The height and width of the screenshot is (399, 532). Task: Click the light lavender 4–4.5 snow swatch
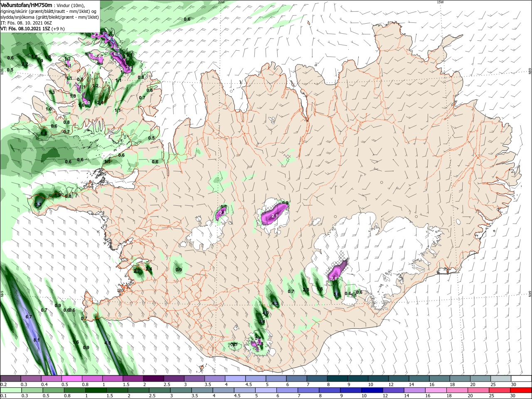(x=235, y=379)
